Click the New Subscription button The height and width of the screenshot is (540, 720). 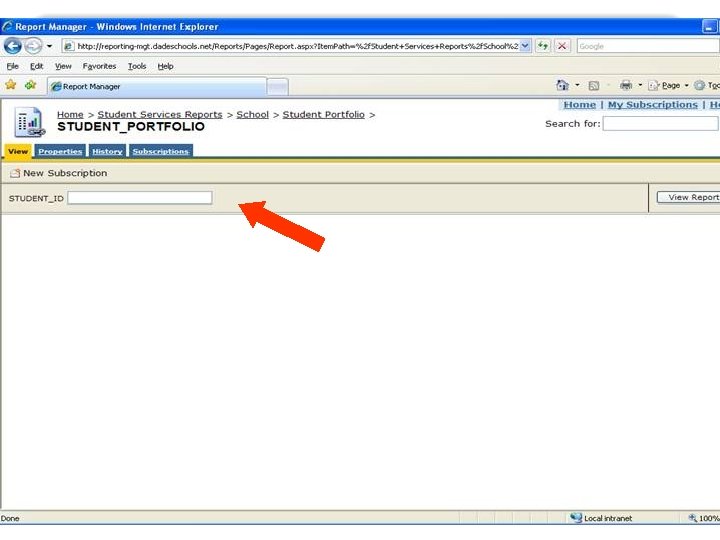tap(58, 173)
